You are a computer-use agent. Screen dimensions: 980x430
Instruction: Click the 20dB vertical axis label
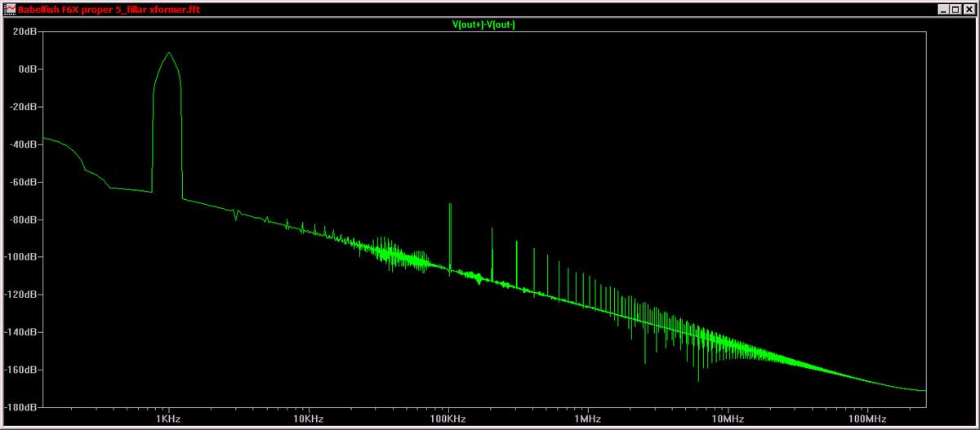[x=26, y=32]
